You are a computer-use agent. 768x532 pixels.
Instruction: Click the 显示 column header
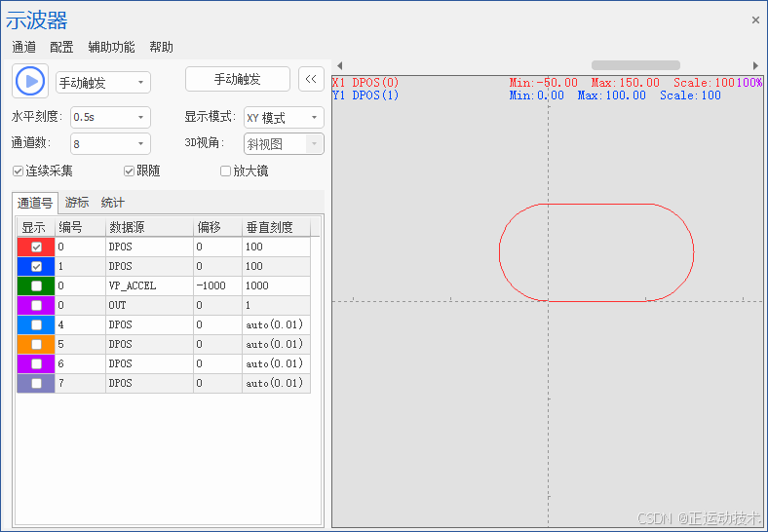pyautogui.click(x=36, y=227)
